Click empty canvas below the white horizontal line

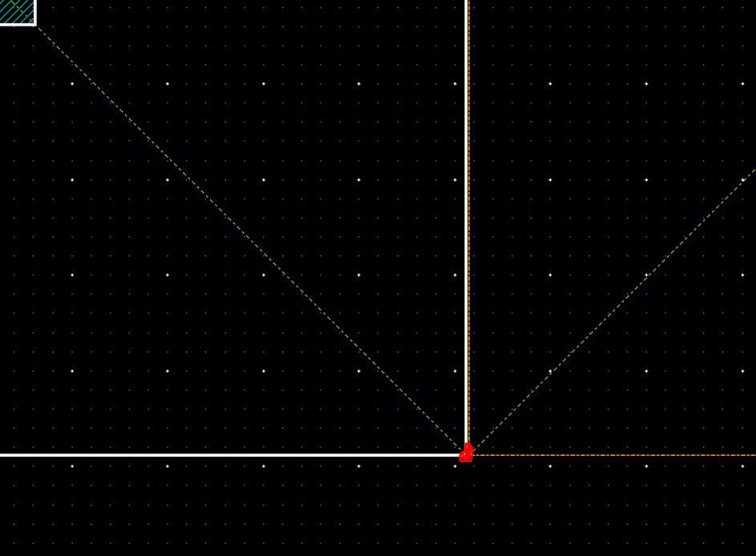[x=241, y=513]
